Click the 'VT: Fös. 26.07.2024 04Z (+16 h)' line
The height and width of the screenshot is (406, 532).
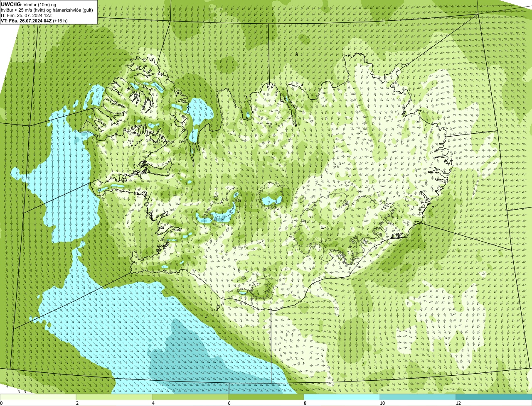coord(34,20)
